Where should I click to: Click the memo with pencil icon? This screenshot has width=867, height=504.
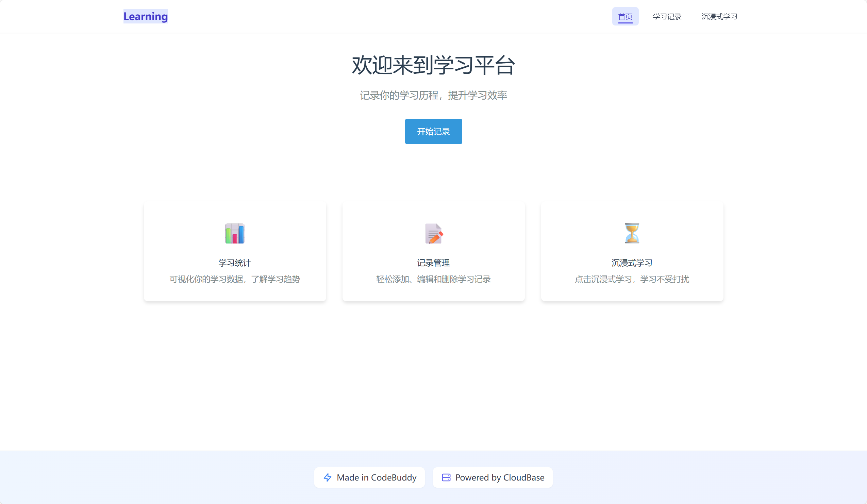tap(433, 233)
